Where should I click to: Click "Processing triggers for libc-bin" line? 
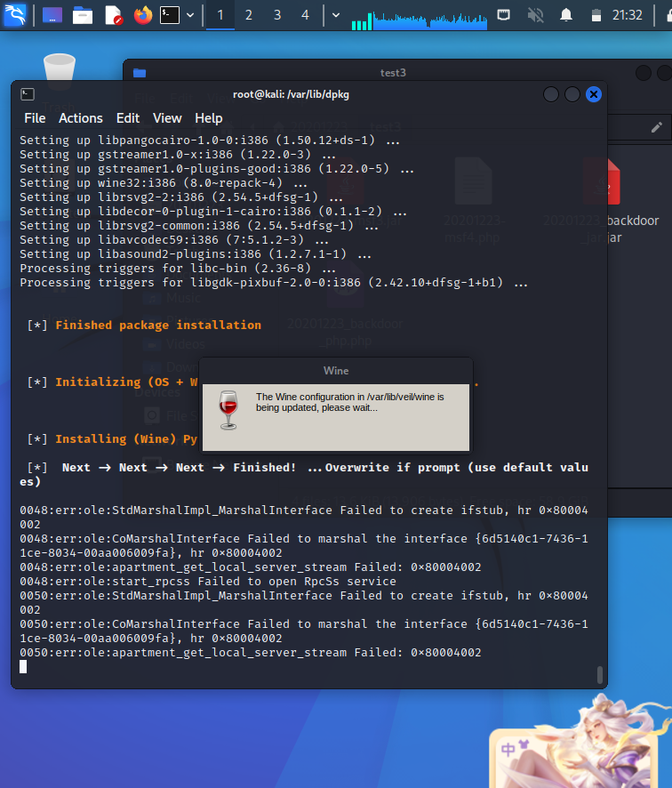pyautogui.click(x=178, y=268)
